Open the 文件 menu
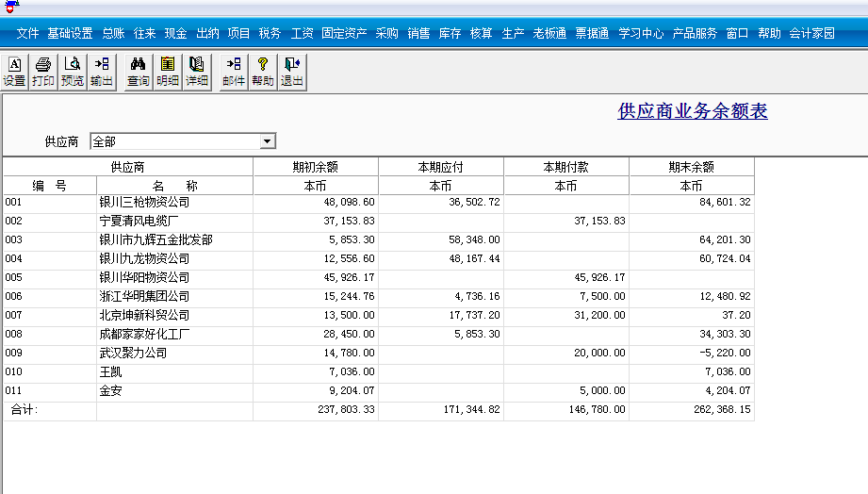This screenshot has width=868, height=494. 28,33
